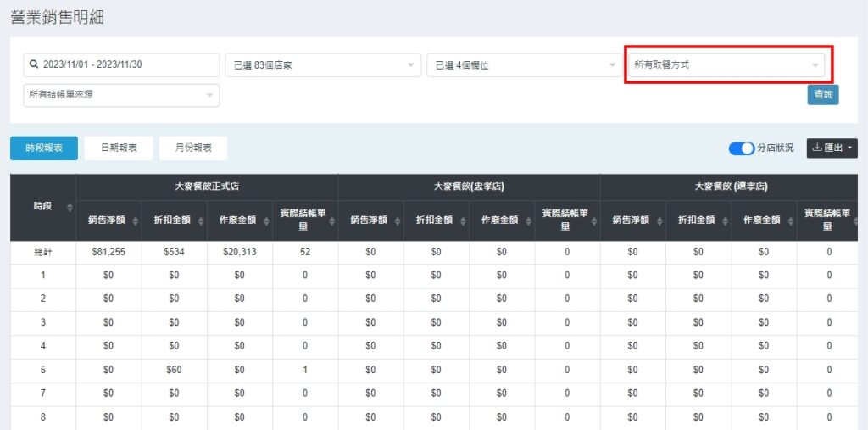Sort 大麥餐飲正式店 實際結帳單量 column
Viewport: 868px width, 430px height.
click(331, 221)
